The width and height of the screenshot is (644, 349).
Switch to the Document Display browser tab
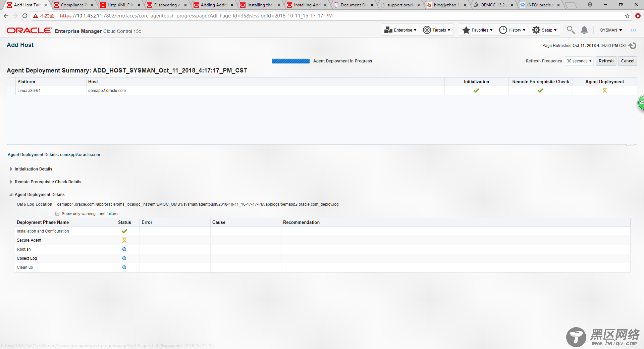354,5
